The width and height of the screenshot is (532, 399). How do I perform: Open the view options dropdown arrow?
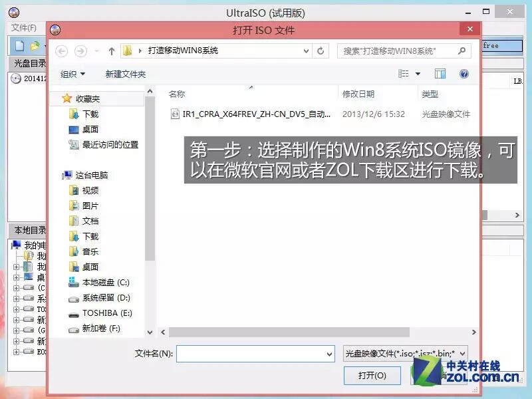[x=418, y=74]
